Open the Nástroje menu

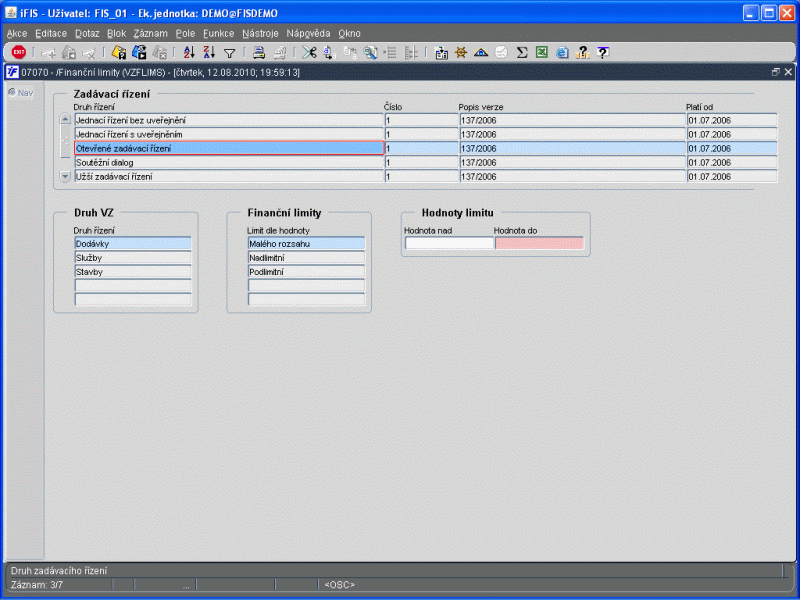click(x=260, y=34)
